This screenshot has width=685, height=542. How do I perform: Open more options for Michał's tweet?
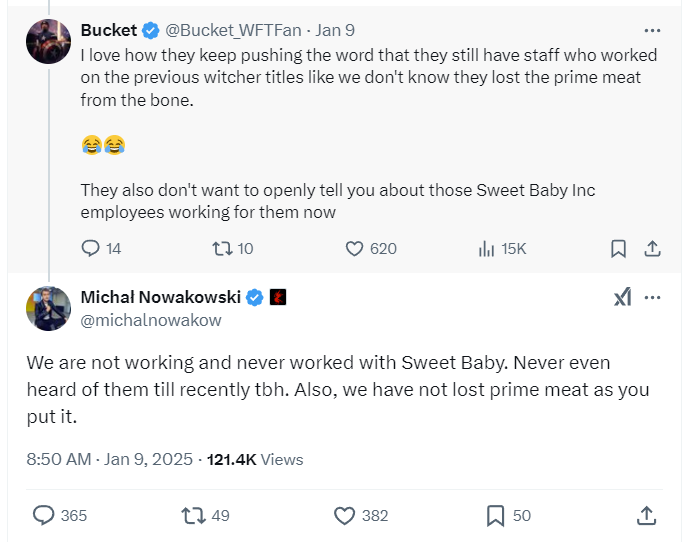[x=652, y=298]
